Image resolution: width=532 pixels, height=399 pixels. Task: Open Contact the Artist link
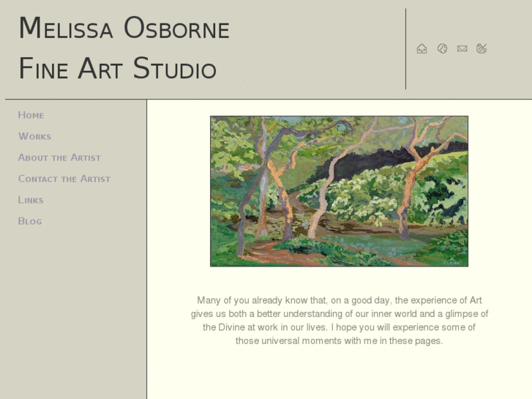(x=64, y=179)
